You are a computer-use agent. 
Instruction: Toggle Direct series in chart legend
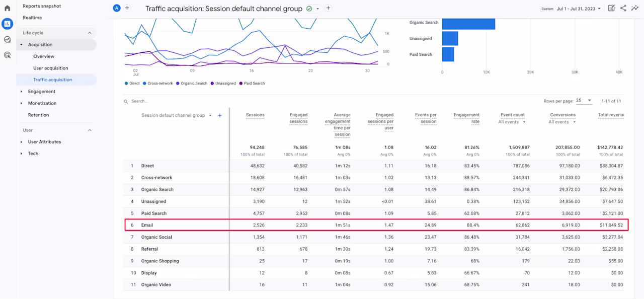[x=132, y=84]
